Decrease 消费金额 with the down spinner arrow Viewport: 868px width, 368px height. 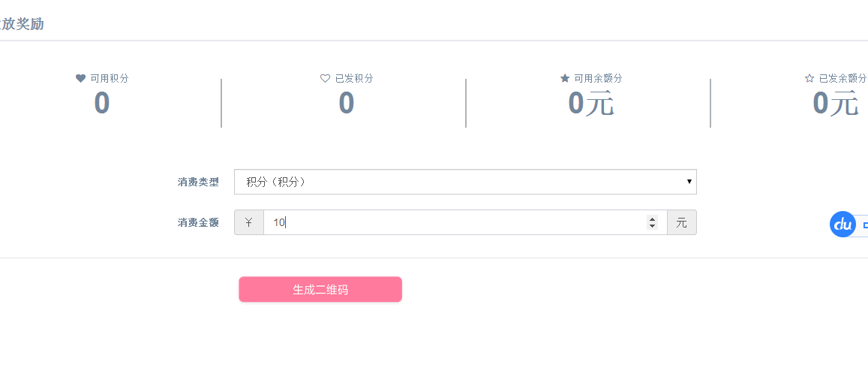(x=652, y=226)
